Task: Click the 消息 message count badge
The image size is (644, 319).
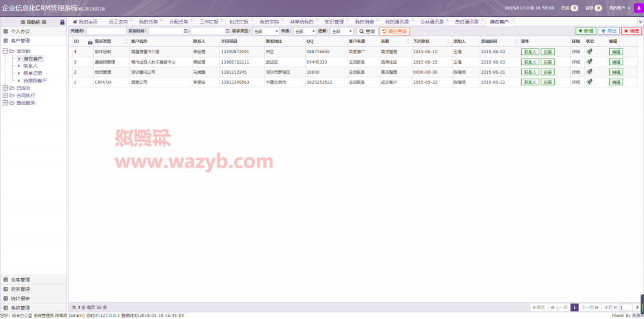Action: [x=598, y=8]
